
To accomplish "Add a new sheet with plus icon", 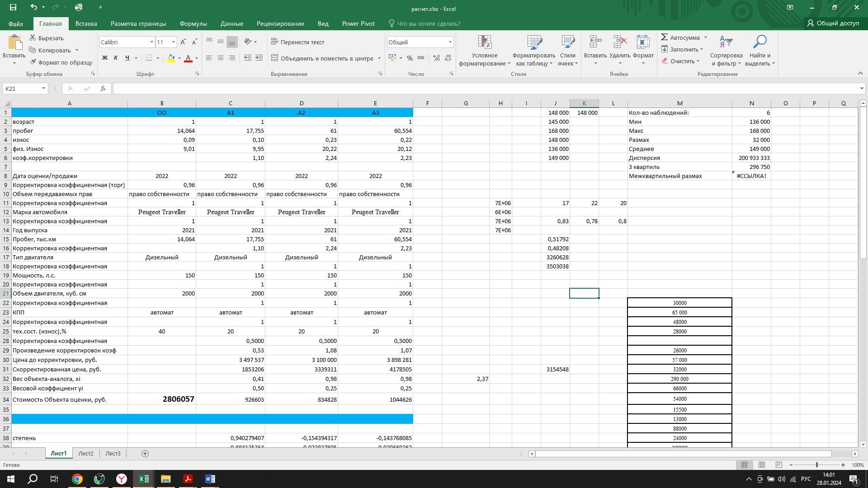I will click(x=145, y=454).
